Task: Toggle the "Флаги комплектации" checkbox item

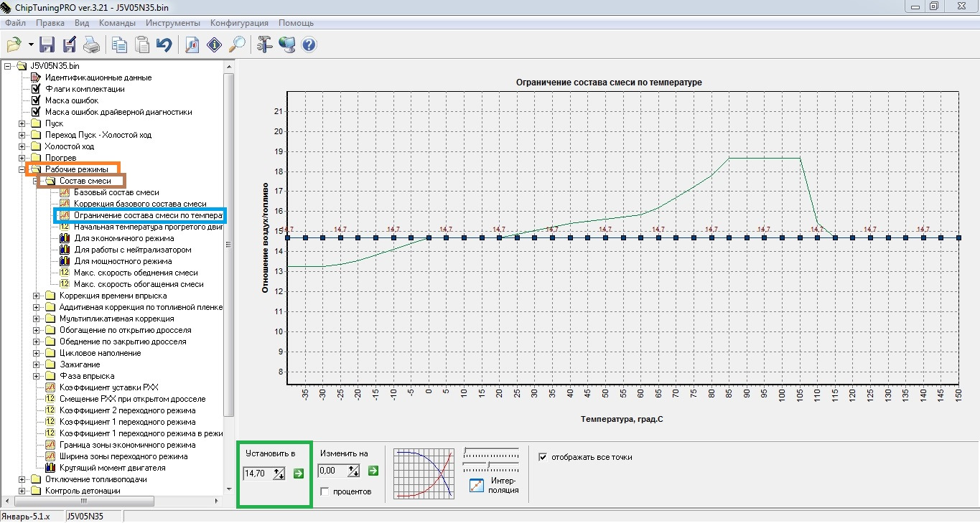Action: [35, 89]
